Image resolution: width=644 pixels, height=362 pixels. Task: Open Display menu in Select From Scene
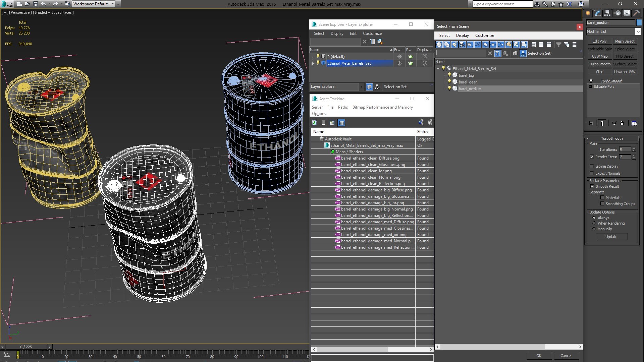click(x=462, y=36)
